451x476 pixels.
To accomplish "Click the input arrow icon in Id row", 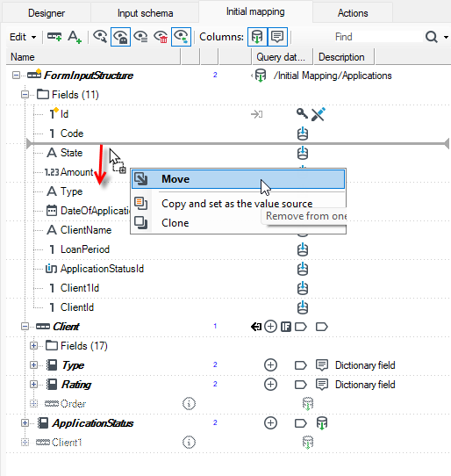I will (x=256, y=114).
